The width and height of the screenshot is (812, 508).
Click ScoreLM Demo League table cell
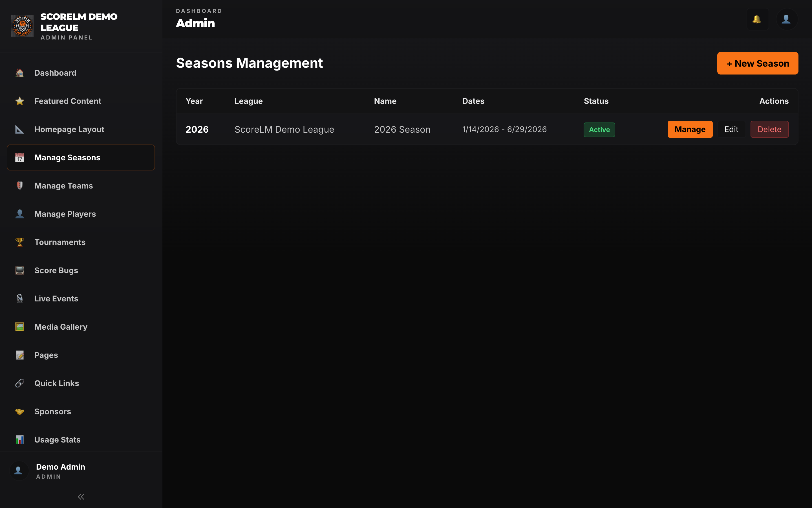(x=284, y=129)
